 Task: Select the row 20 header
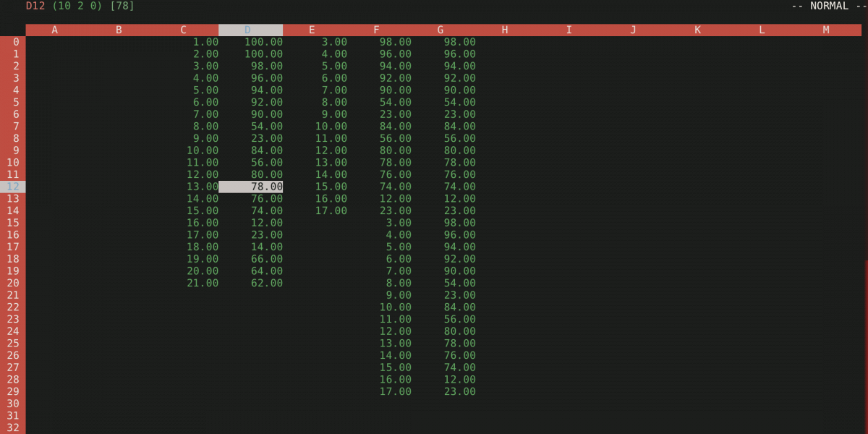13,283
